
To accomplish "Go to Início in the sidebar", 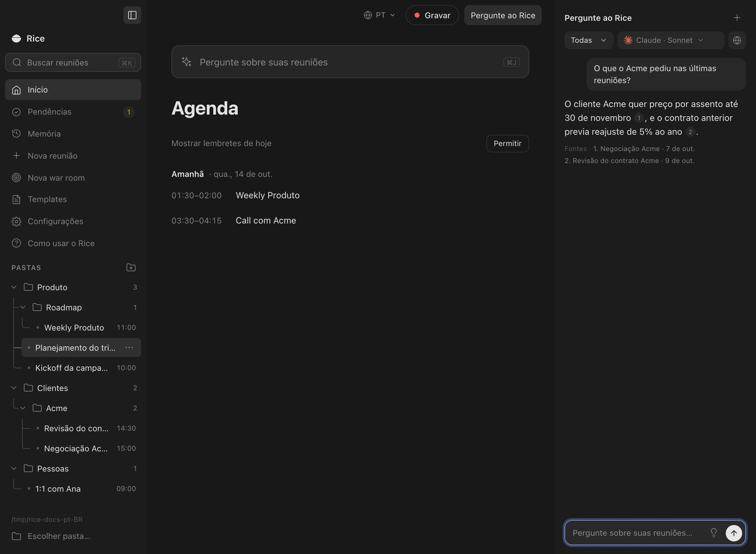I will pyautogui.click(x=73, y=89).
